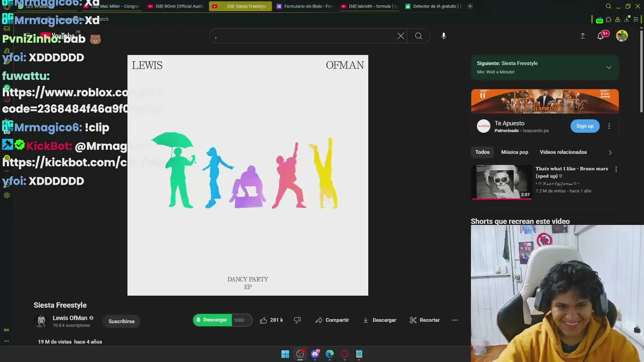Select the Videos relacionados filter chip

tap(563, 152)
